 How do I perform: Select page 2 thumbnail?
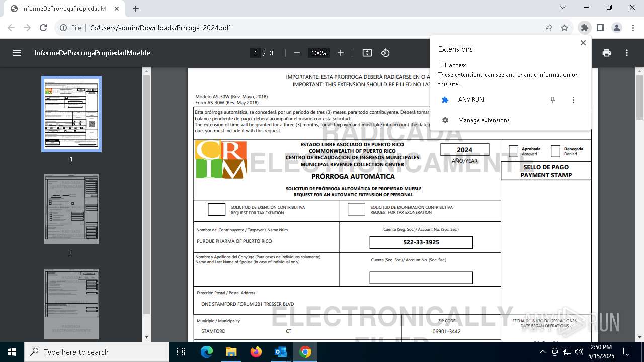[x=71, y=209]
